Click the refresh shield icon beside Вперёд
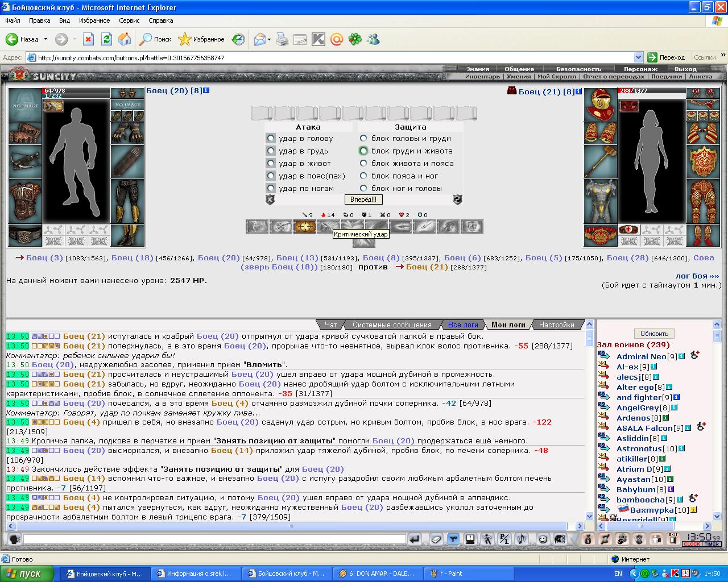This screenshot has width=728, height=582. (x=457, y=199)
